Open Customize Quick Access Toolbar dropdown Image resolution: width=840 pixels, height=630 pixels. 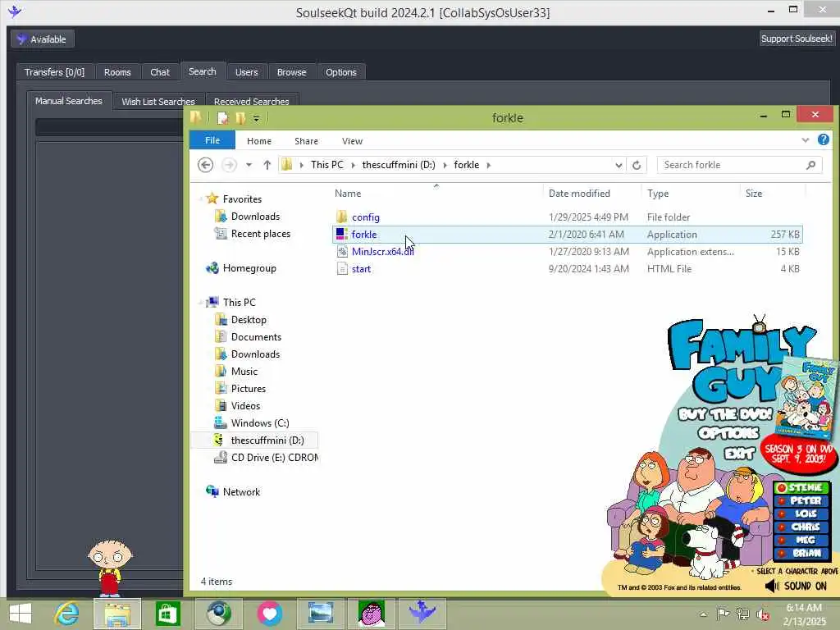pos(257,118)
